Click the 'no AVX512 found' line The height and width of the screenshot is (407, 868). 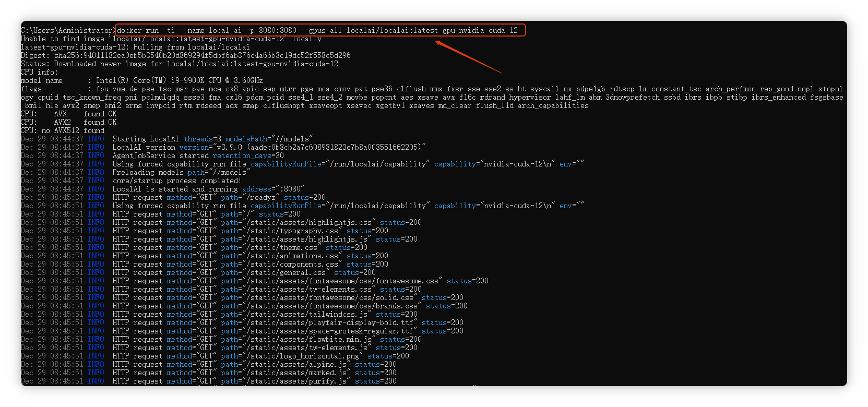pyautogui.click(x=63, y=130)
